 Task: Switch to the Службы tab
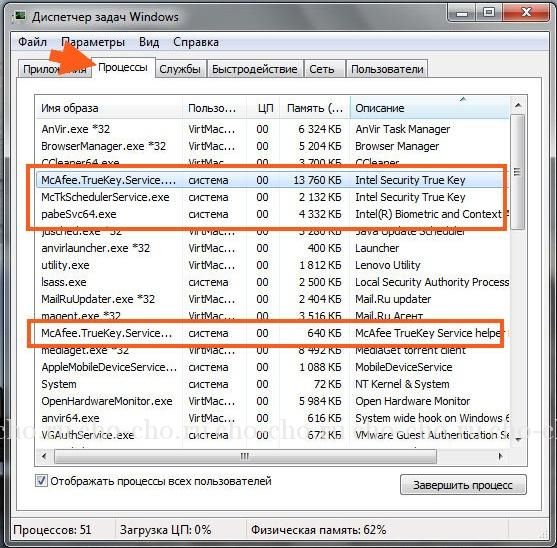coord(180,69)
